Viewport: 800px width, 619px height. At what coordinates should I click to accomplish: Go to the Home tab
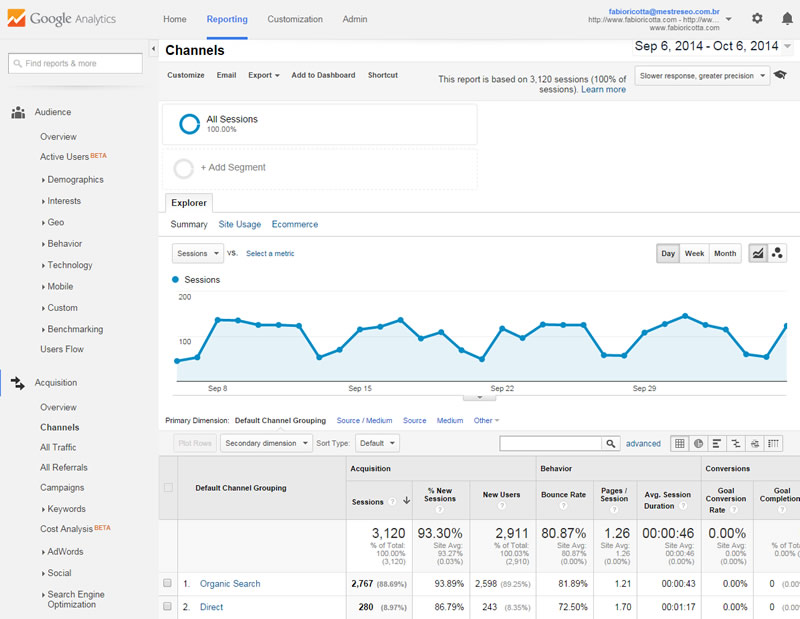(174, 19)
